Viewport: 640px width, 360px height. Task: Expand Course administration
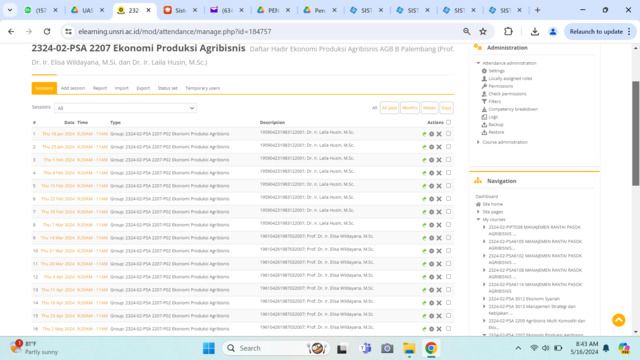[478, 142]
